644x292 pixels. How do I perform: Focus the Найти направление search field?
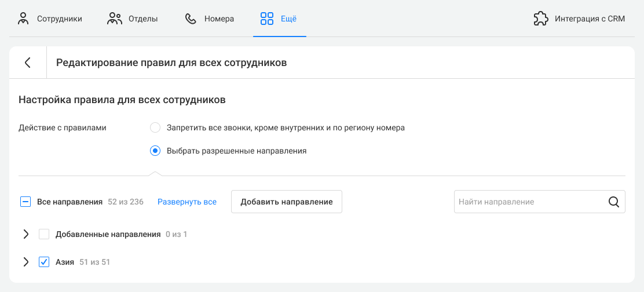tap(540, 202)
